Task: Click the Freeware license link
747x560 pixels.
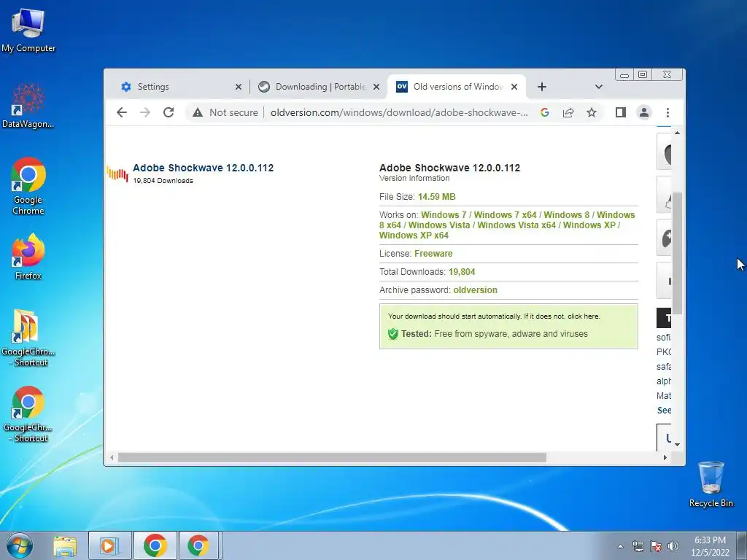Action: 433,253
